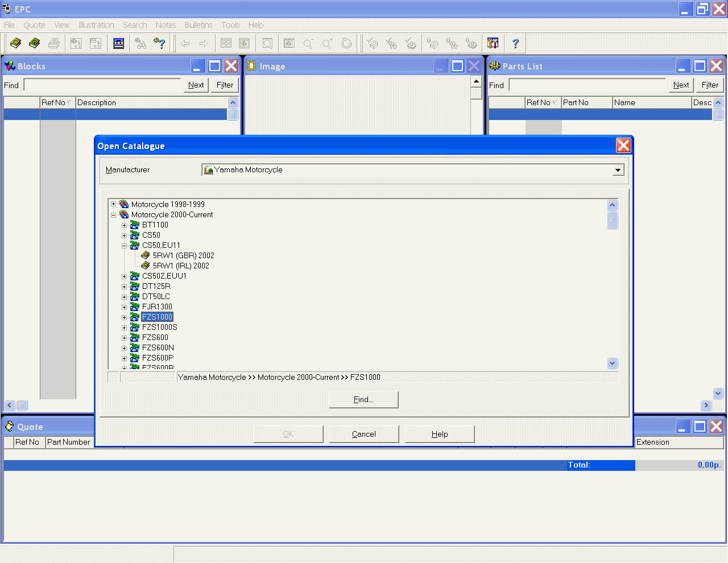Click the four-pane thumbnail grid toolbar icon
Image resolution: width=728 pixels, height=563 pixels.
[x=226, y=43]
